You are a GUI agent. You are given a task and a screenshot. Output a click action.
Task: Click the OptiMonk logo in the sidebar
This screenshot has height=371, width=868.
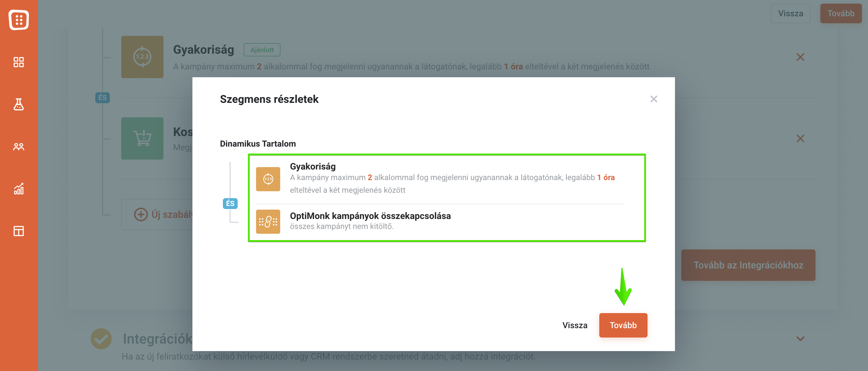click(x=19, y=20)
